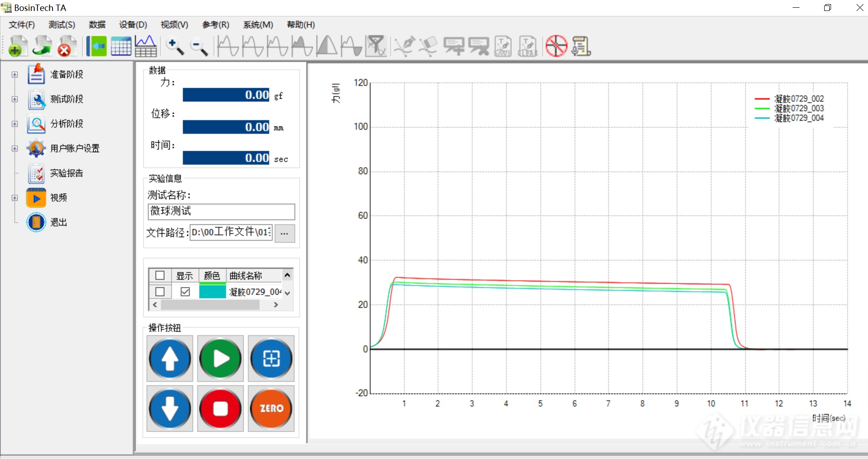Click the blue move-up arrow button
Image resolution: width=868 pixels, height=459 pixels.
click(x=170, y=359)
